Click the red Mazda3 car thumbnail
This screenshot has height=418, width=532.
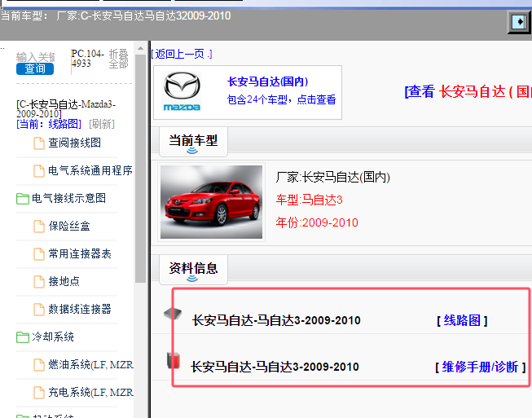(x=211, y=202)
